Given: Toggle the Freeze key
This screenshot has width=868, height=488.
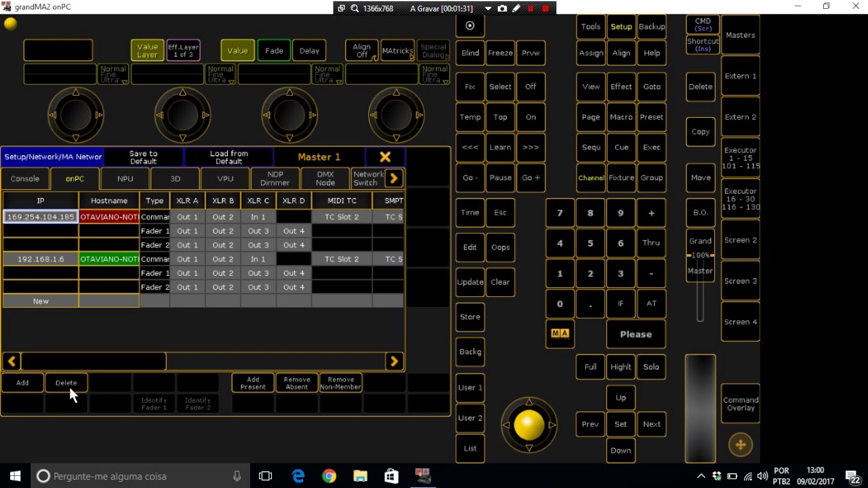Looking at the screenshot, I should 500,53.
